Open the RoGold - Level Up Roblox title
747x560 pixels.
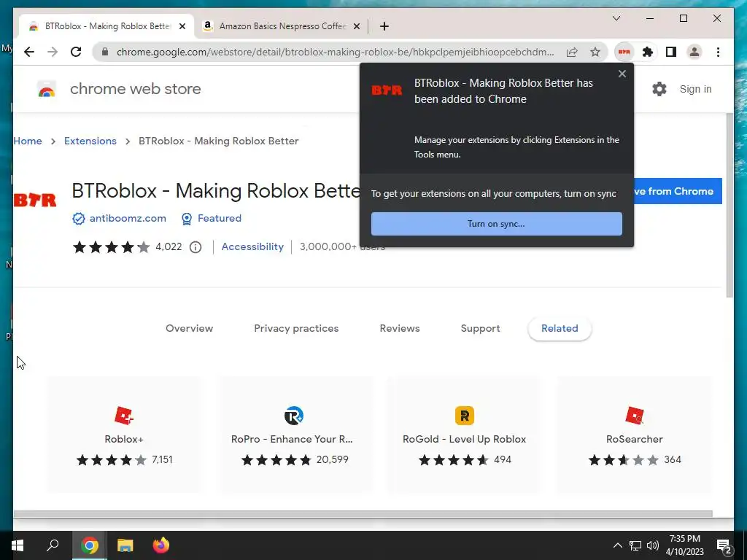coord(465,440)
